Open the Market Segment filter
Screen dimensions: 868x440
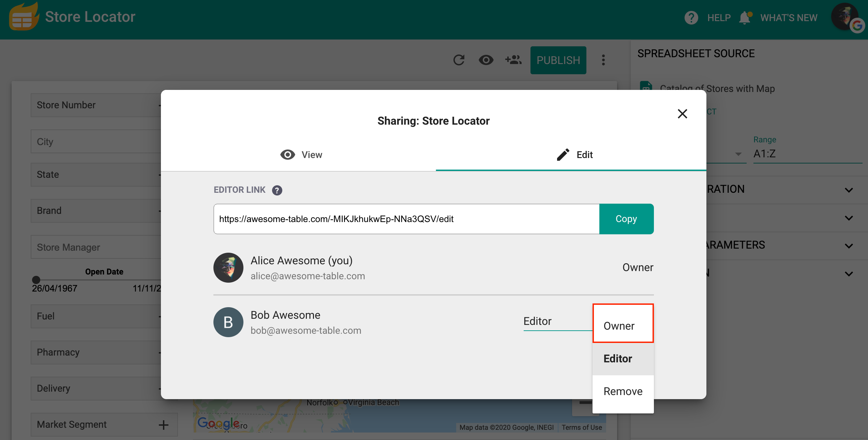(104, 425)
